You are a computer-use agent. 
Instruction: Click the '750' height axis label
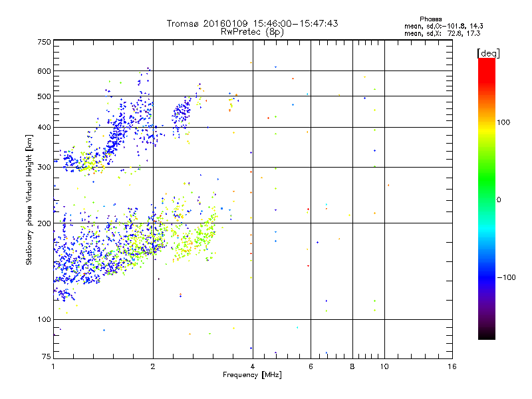pos(44,42)
